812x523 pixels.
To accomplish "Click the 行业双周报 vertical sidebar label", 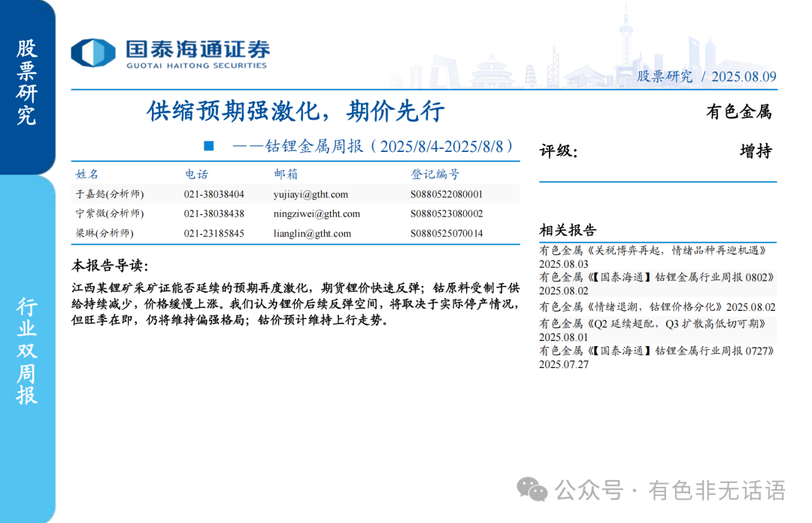I will tap(26, 351).
